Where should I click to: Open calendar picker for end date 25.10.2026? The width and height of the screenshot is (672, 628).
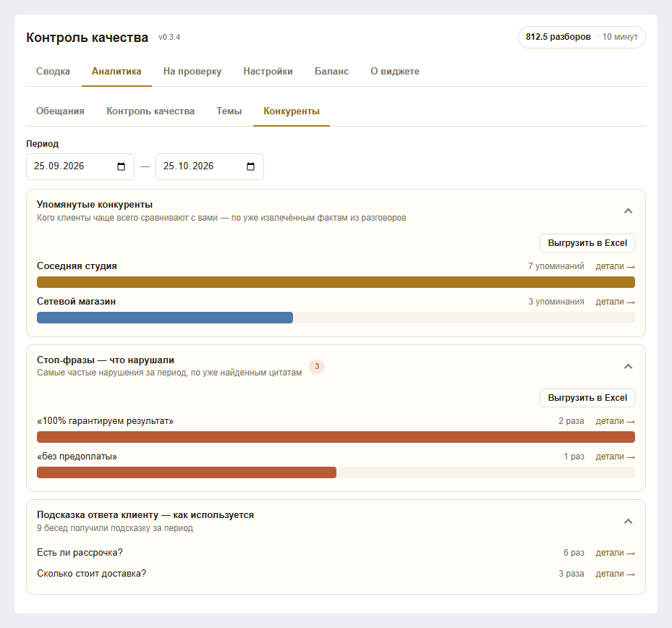coord(251,166)
